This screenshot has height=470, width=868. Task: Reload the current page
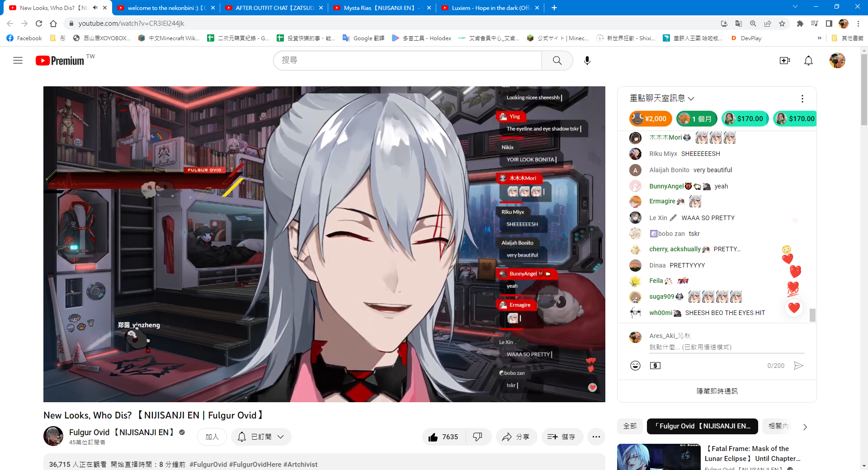[39, 23]
